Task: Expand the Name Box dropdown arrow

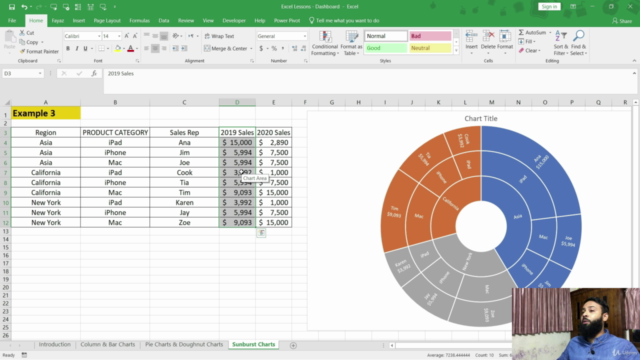Action: pyautogui.click(x=40, y=73)
